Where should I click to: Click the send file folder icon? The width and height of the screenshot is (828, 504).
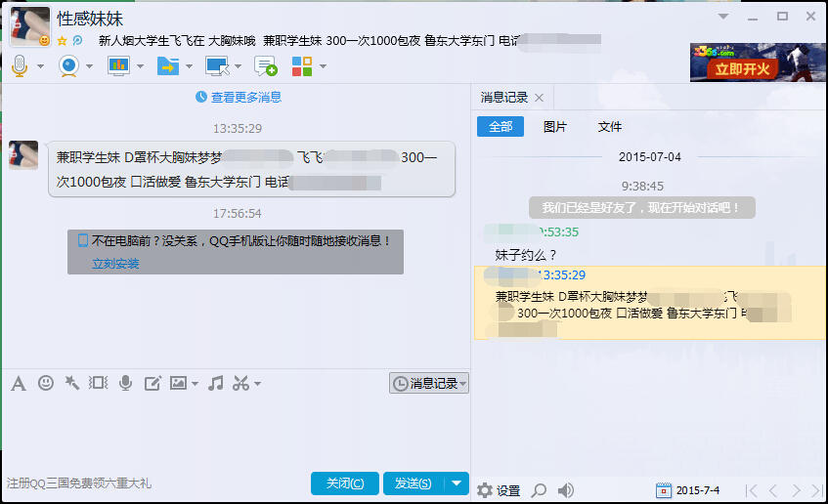coord(168,66)
